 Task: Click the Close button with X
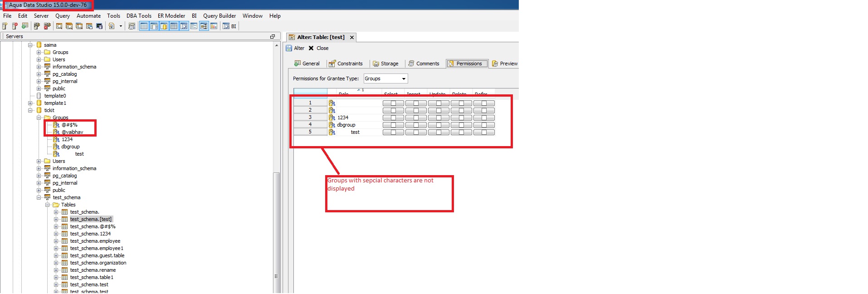pyautogui.click(x=318, y=48)
